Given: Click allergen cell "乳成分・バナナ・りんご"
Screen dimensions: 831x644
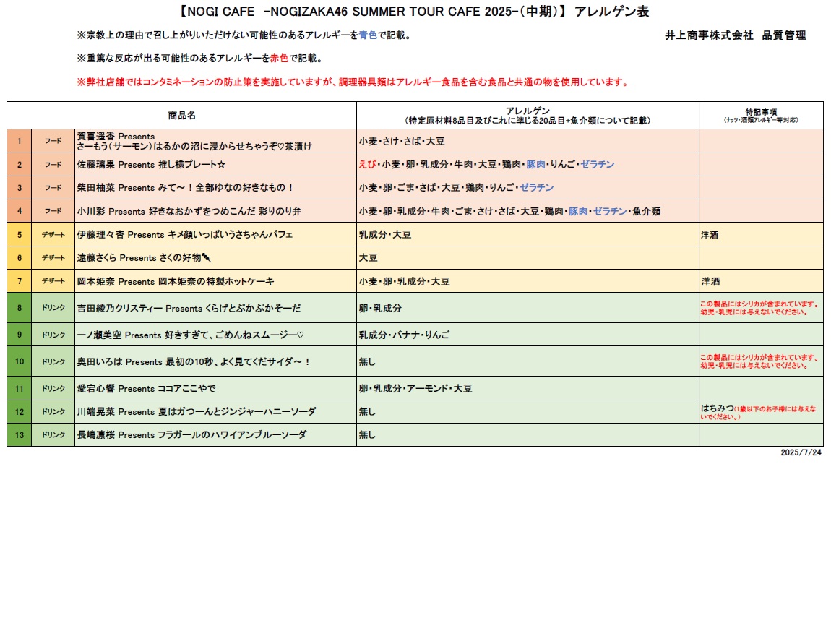Looking at the screenshot, I should [528, 335].
